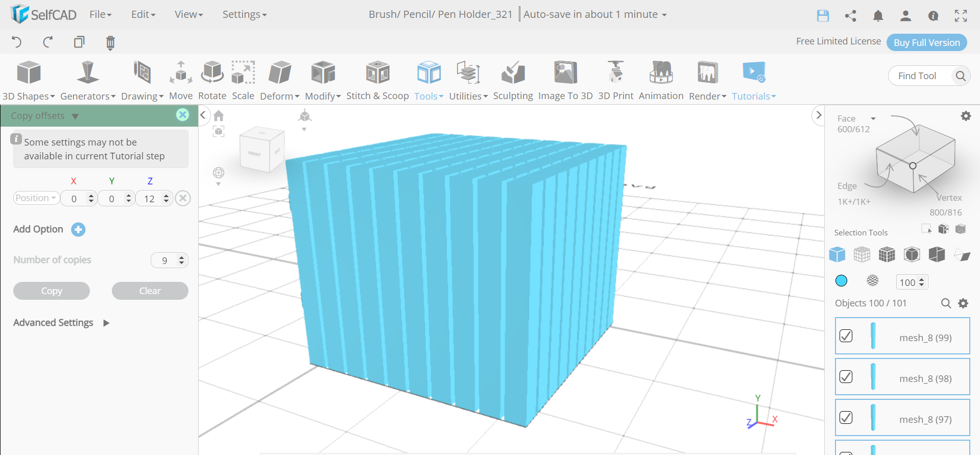Viewport: 980px width, 455px height.
Task: Open the View menu
Action: tap(188, 14)
